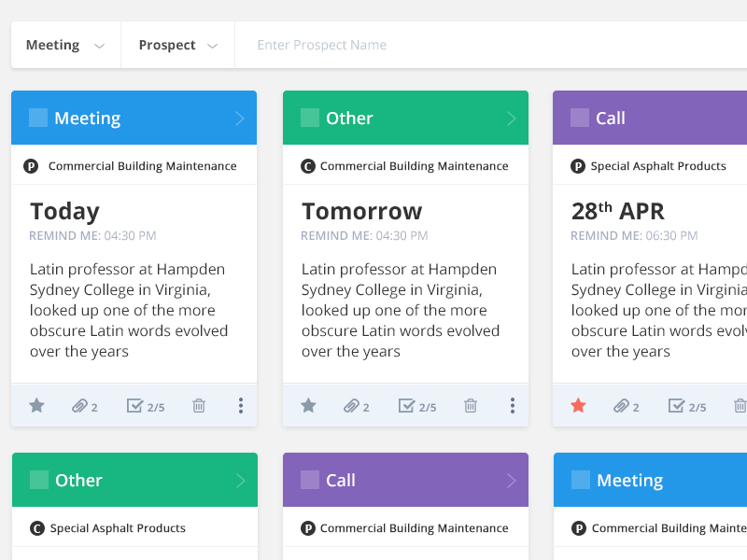Open the Prospect filter dropdown
747x560 pixels.
pos(177,46)
